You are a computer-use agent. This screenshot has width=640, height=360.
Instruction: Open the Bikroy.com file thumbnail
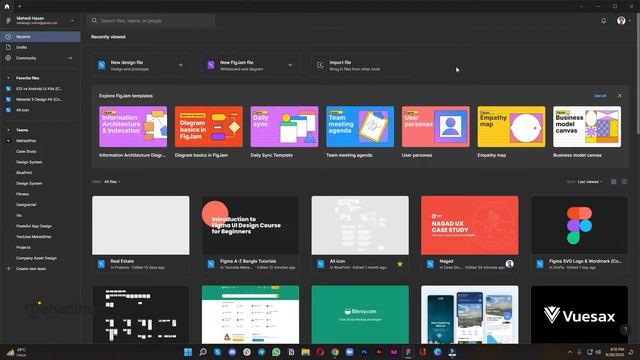(x=360, y=315)
